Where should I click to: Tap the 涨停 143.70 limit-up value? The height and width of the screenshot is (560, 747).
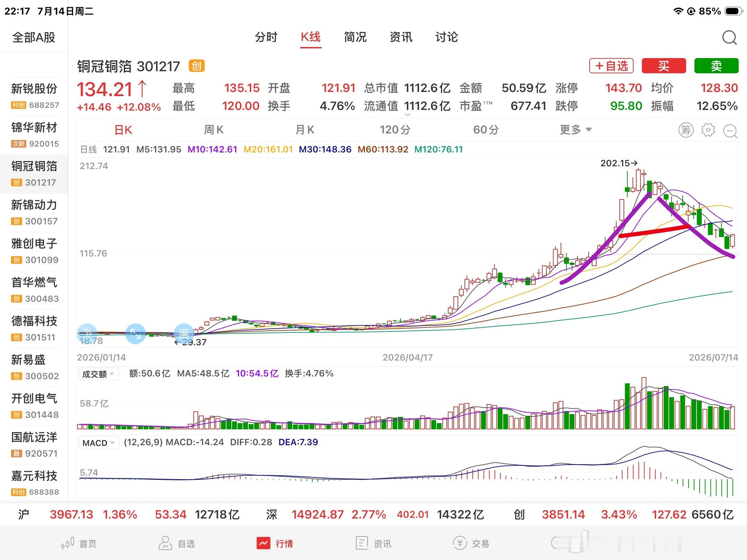coord(624,88)
